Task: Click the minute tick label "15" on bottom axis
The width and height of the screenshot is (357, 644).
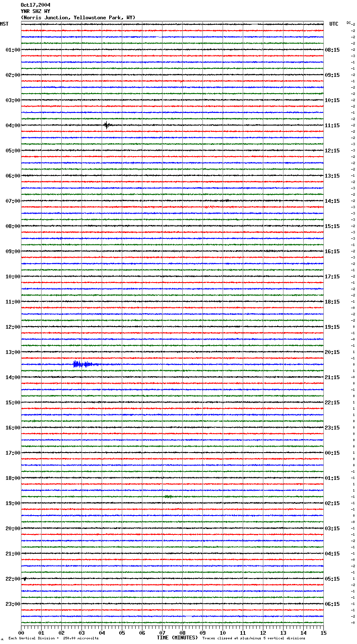Action: point(323,633)
